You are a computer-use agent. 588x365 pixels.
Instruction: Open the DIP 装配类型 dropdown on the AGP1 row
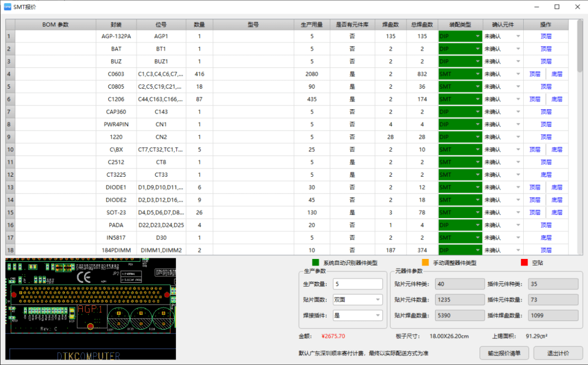coord(477,36)
